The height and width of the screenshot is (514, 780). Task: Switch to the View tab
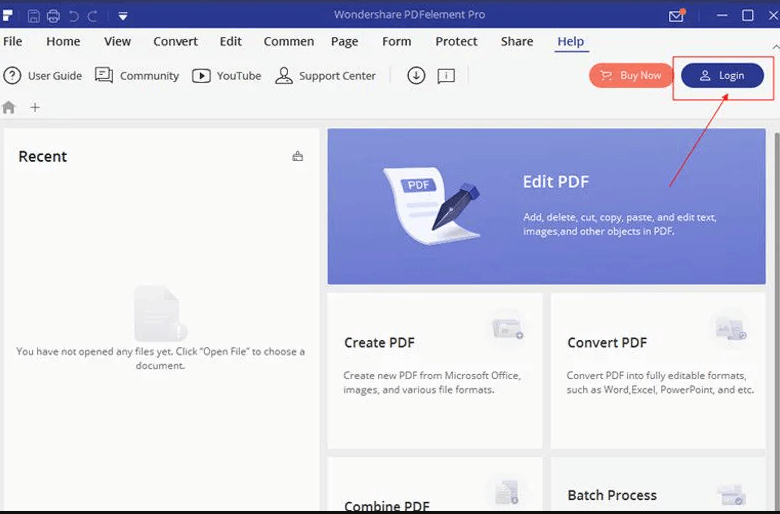(x=117, y=41)
